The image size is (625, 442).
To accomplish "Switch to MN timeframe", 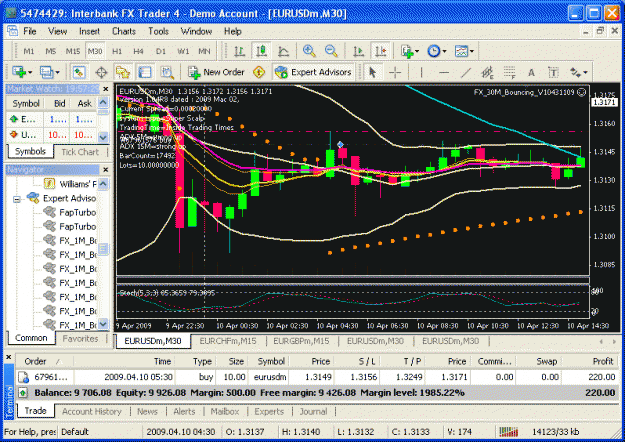I will 204,51.
